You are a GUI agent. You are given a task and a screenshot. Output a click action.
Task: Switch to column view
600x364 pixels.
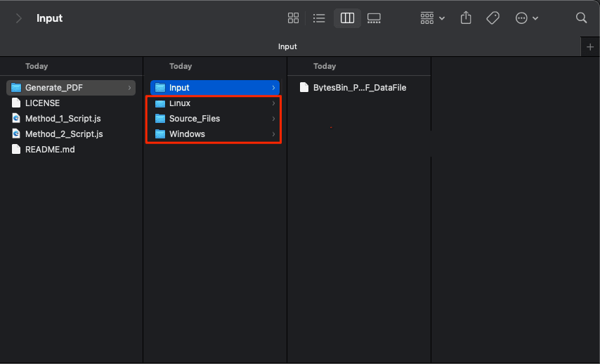[x=347, y=18]
